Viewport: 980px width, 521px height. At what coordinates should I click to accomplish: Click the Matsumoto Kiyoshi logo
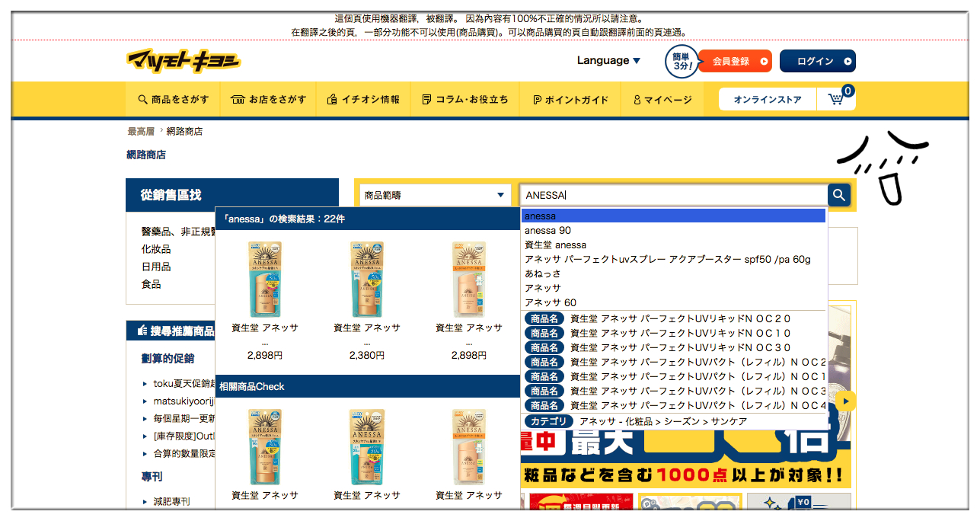[x=183, y=61]
